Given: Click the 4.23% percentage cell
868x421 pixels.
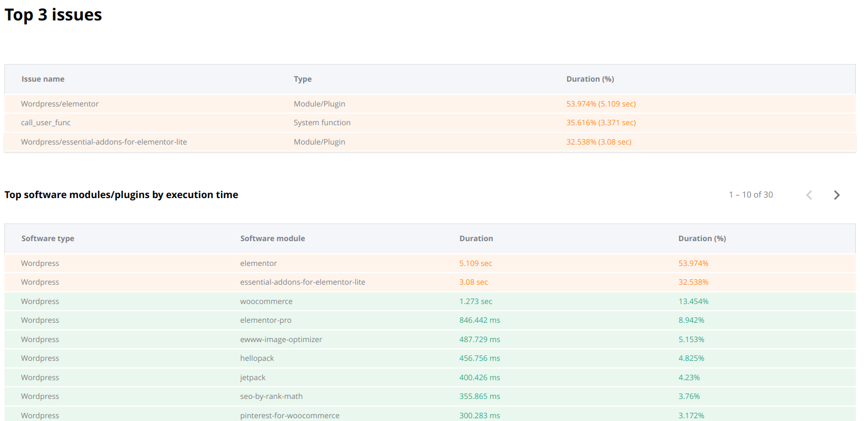Looking at the screenshot, I should click(x=689, y=377).
